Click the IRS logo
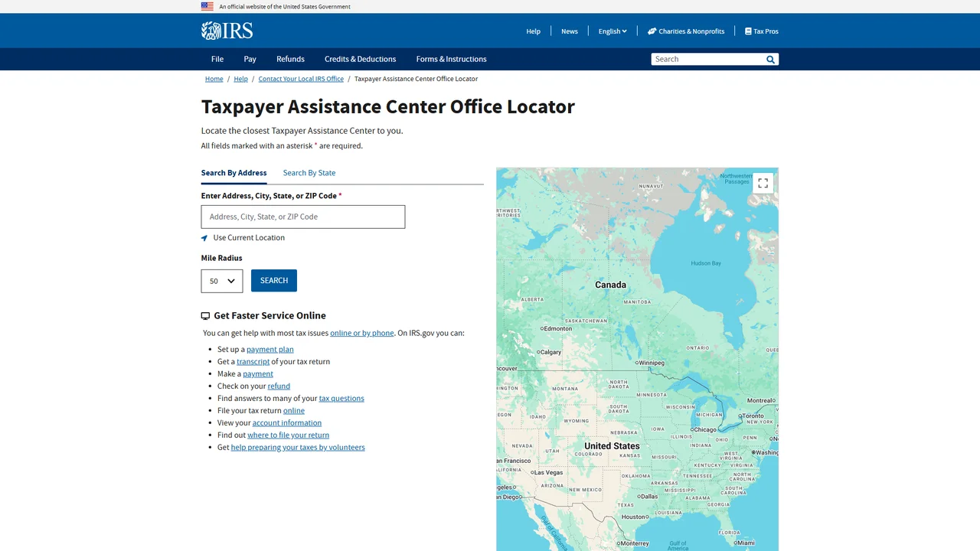This screenshot has height=551, width=980. click(227, 31)
